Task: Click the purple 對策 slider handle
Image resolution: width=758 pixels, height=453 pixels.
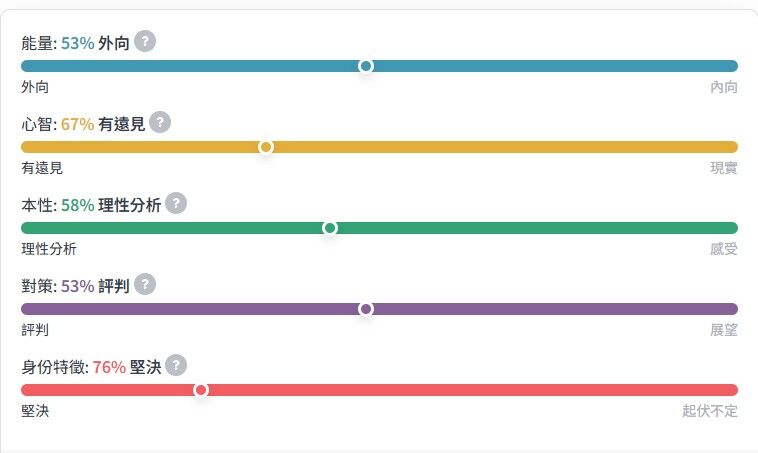Action: [x=366, y=309]
